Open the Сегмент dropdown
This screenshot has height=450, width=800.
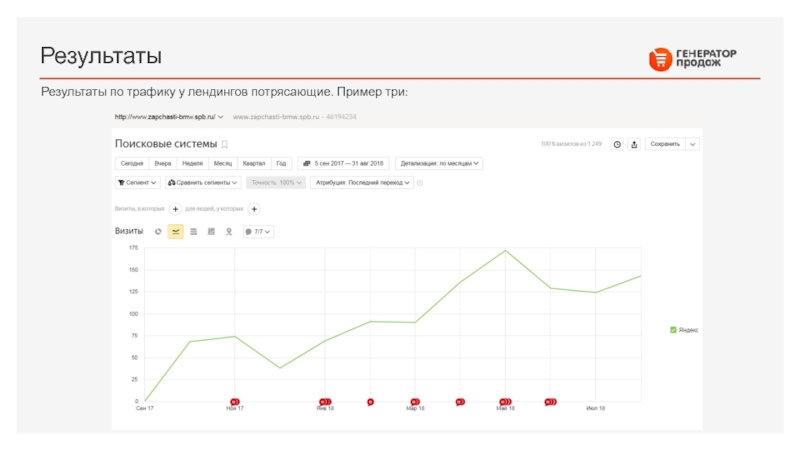tap(137, 183)
